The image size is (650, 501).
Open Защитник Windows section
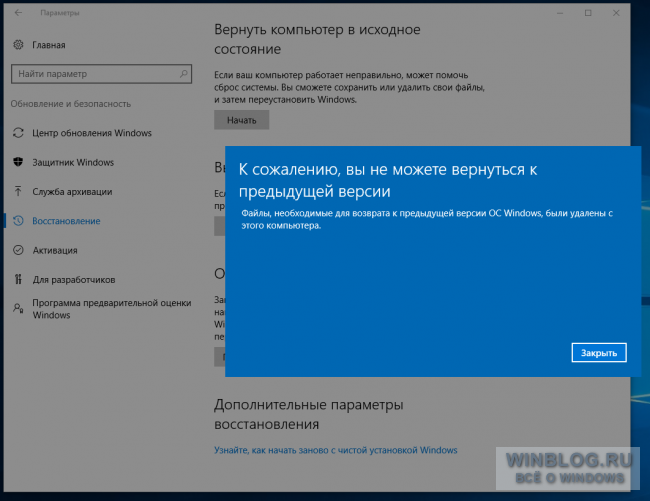click(73, 162)
